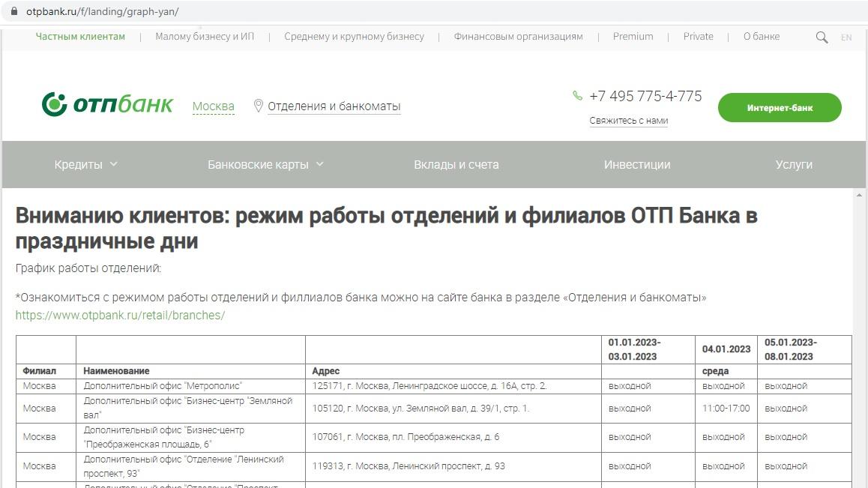Open the otpbank.ru/retail/branches link

[x=120, y=315]
